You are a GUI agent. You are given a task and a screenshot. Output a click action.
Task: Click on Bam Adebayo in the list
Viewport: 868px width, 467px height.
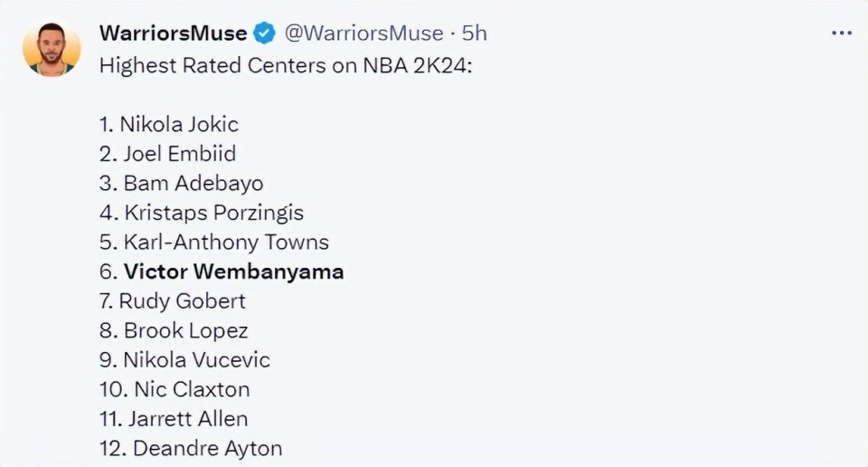pyautogui.click(x=193, y=183)
